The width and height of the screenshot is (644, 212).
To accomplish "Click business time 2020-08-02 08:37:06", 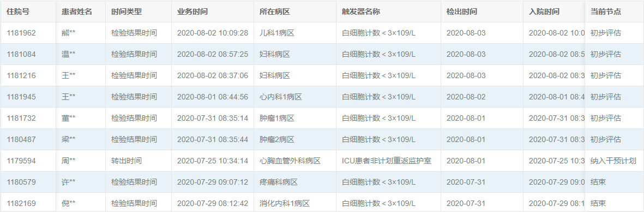I will (212, 76).
